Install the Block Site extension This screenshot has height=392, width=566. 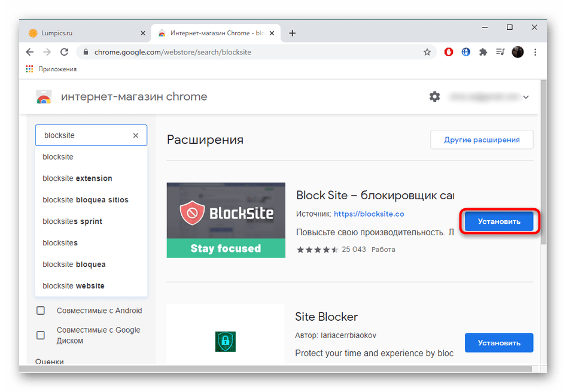pos(499,221)
